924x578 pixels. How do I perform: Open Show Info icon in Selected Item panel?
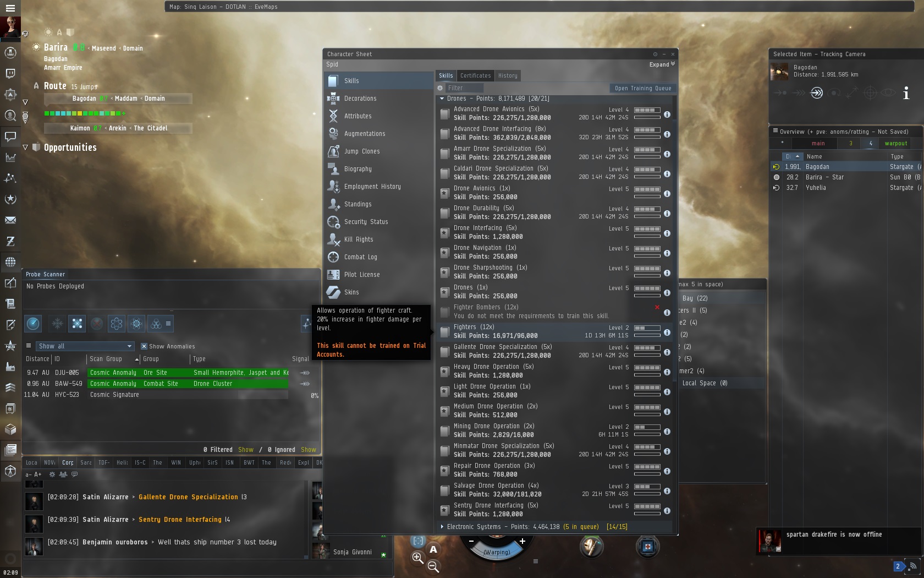(906, 93)
